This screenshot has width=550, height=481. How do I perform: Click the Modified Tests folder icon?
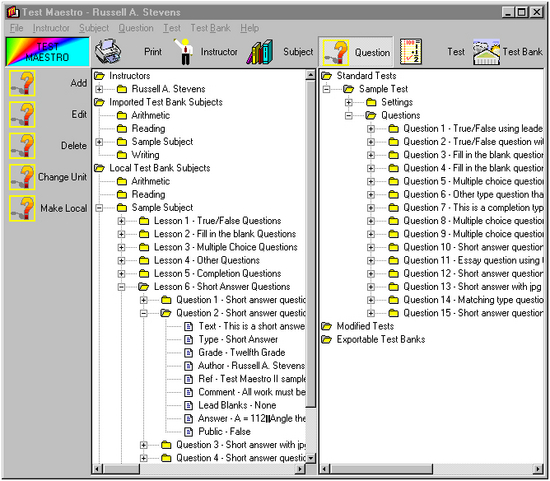click(x=327, y=326)
